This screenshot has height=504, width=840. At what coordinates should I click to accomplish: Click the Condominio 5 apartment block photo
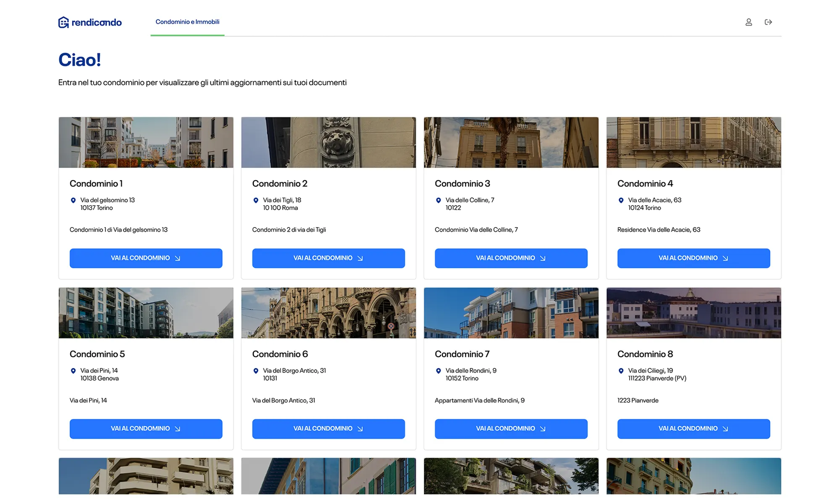tap(146, 313)
